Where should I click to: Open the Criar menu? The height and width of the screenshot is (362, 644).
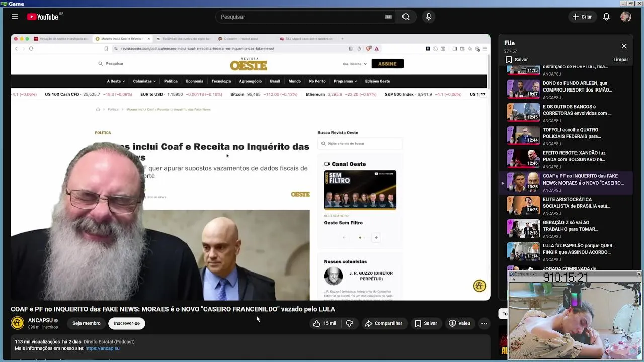coord(582,17)
